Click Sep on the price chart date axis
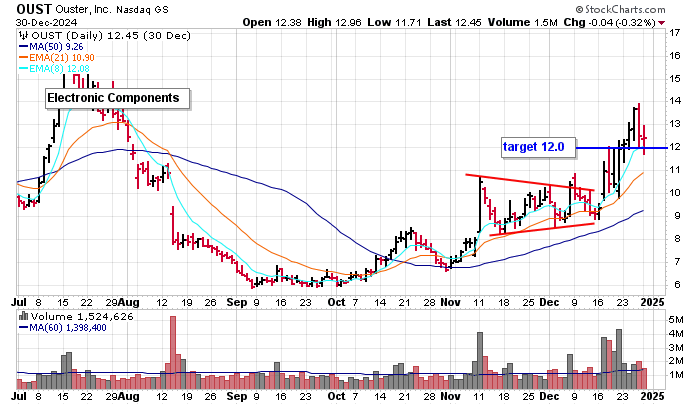700x405 pixels. pos(237,302)
